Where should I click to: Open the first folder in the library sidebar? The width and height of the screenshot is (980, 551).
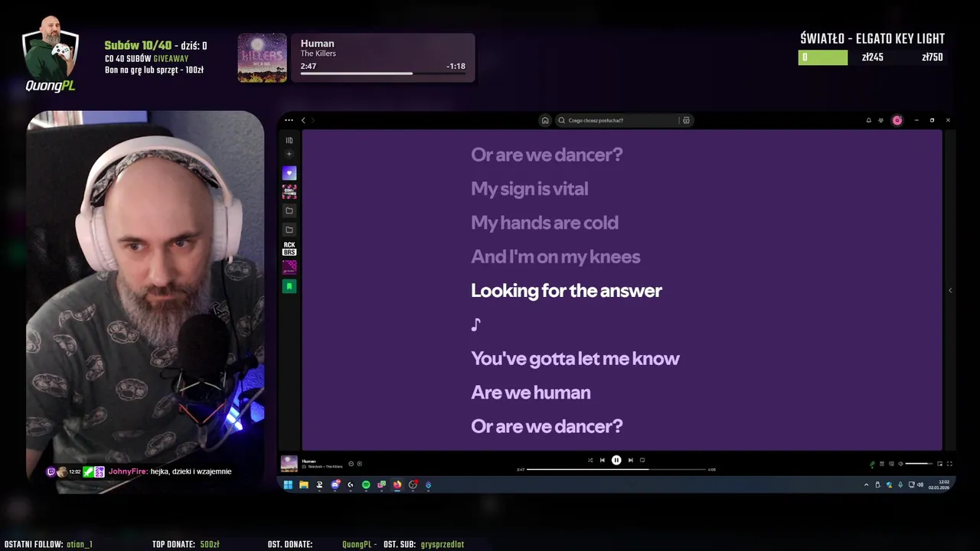pos(289,210)
